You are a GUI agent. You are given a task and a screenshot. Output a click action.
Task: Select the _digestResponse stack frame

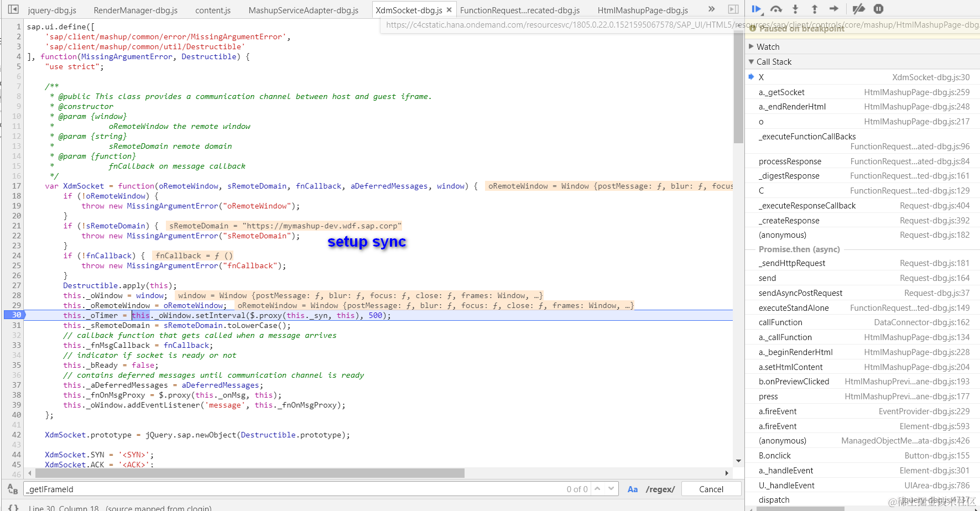(863, 176)
